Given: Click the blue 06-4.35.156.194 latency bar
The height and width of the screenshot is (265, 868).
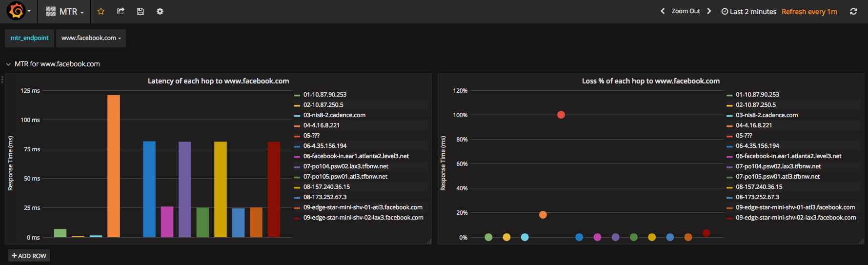Looking at the screenshot, I should pyautogui.click(x=149, y=189).
